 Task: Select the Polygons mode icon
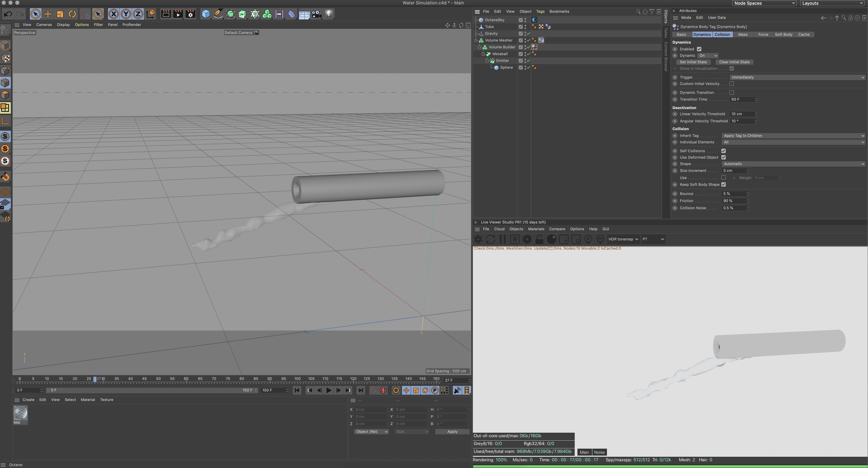click(5, 95)
